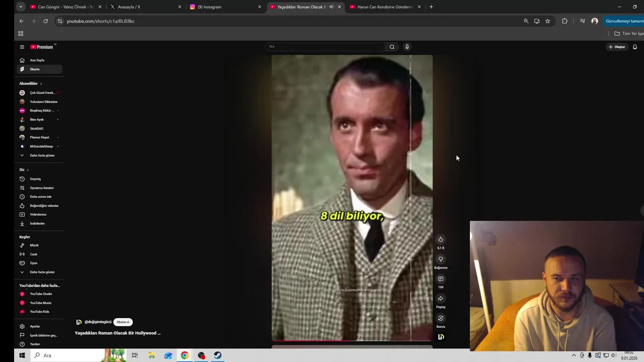Open Siz section chevron
This screenshot has height=362, width=644.
(x=28, y=170)
